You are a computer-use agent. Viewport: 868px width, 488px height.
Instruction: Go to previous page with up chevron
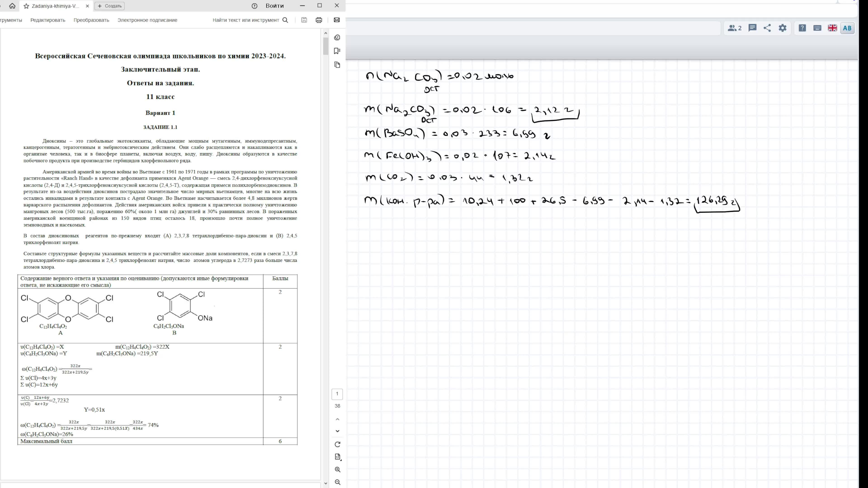(x=337, y=419)
